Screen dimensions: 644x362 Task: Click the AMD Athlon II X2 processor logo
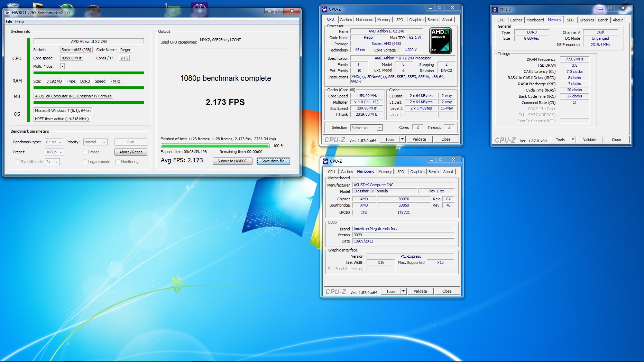pyautogui.click(x=440, y=41)
